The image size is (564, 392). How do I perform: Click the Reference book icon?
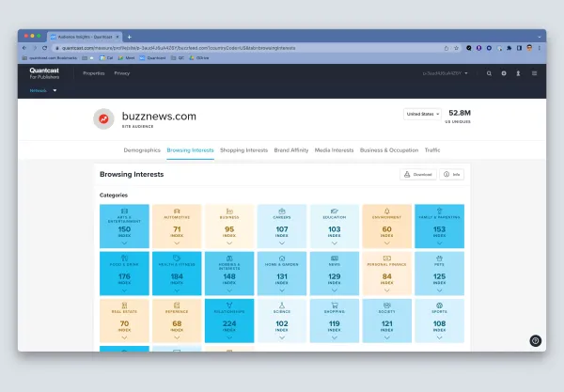(x=177, y=306)
